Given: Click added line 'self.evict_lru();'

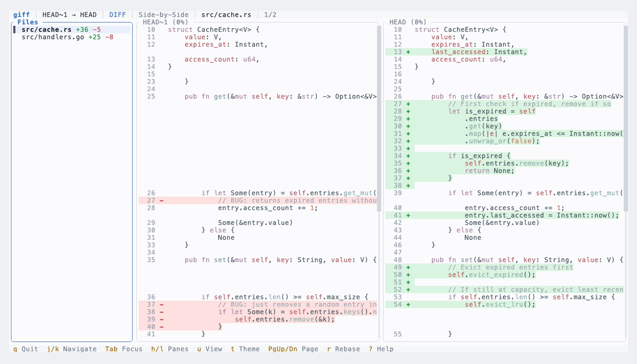Looking at the screenshot, I should click(460, 304).
